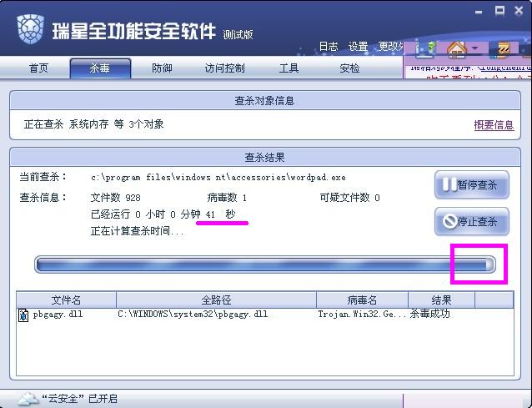Pause scanning with the 暂停查杀 button

pyautogui.click(x=472, y=185)
